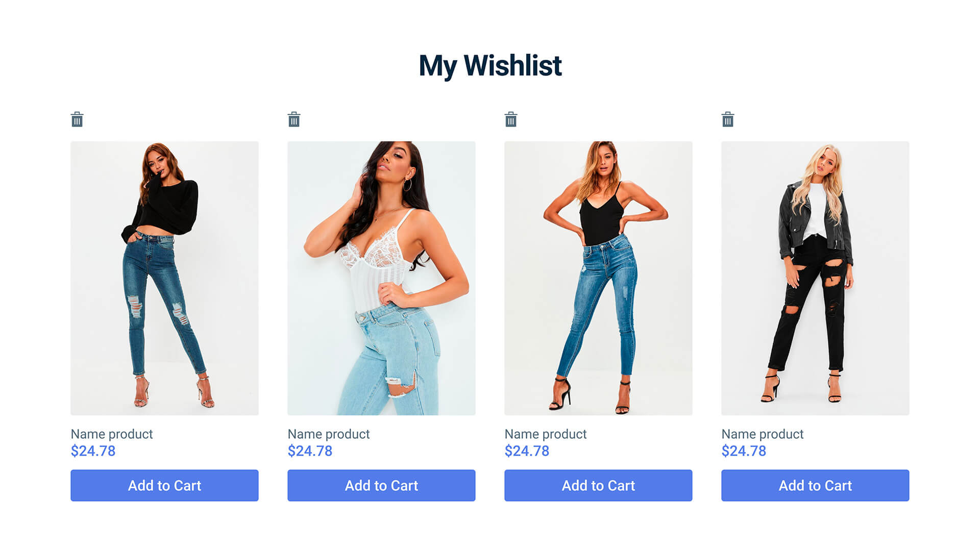Remove the white lace bodysuit product via trash icon
The height and width of the screenshot is (551, 980).
coord(294,119)
